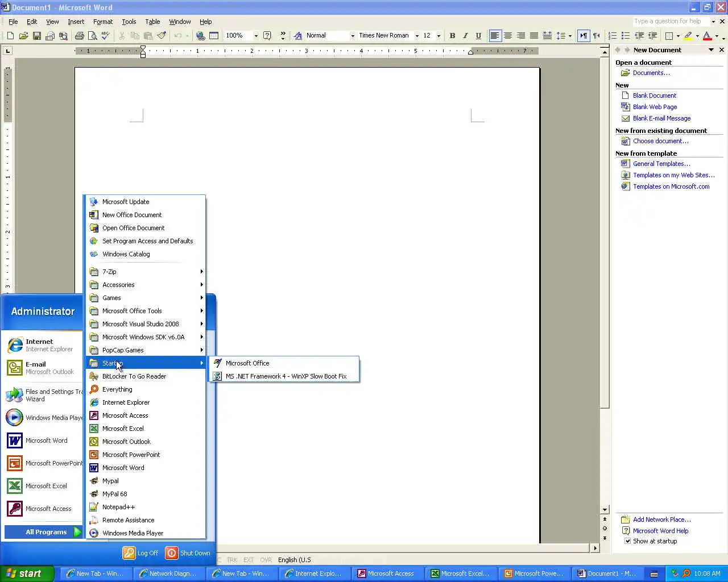Toggle Align Left button in formatting toolbar
728x582 pixels.
click(495, 35)
